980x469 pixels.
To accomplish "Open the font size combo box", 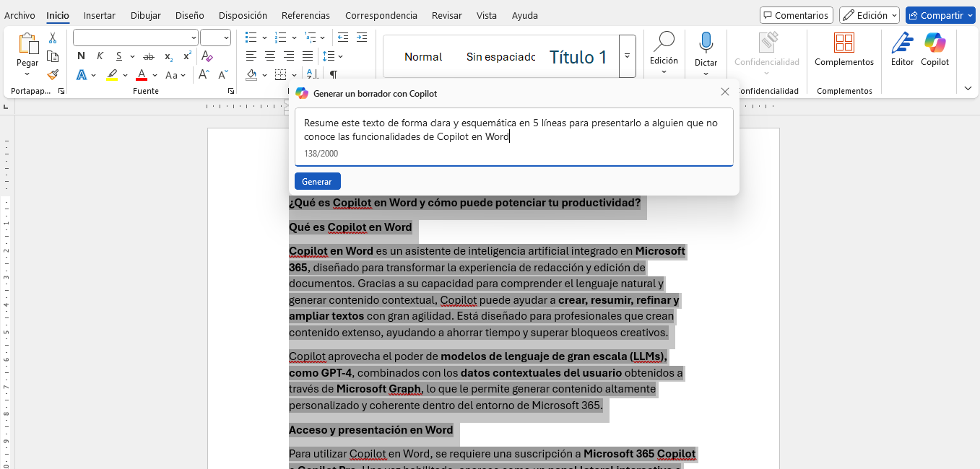I will [x=215, y=38].
